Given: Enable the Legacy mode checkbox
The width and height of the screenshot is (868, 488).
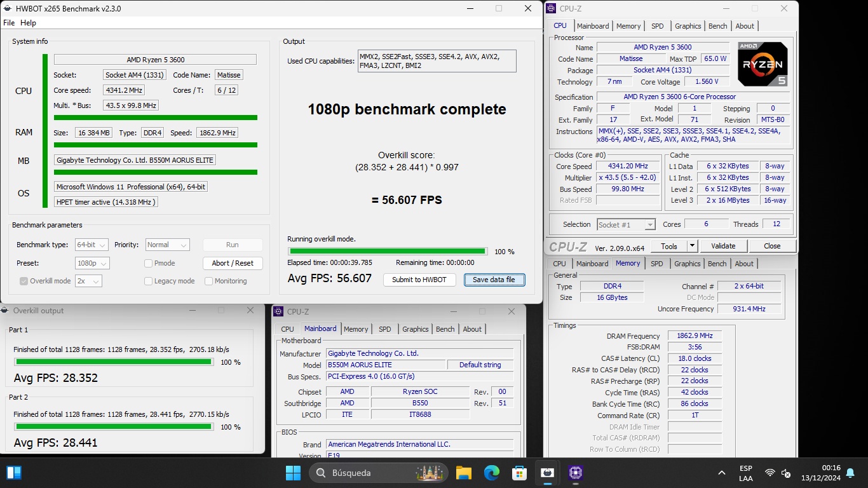Looking at the screenshot, I should (x=148, y=281).
